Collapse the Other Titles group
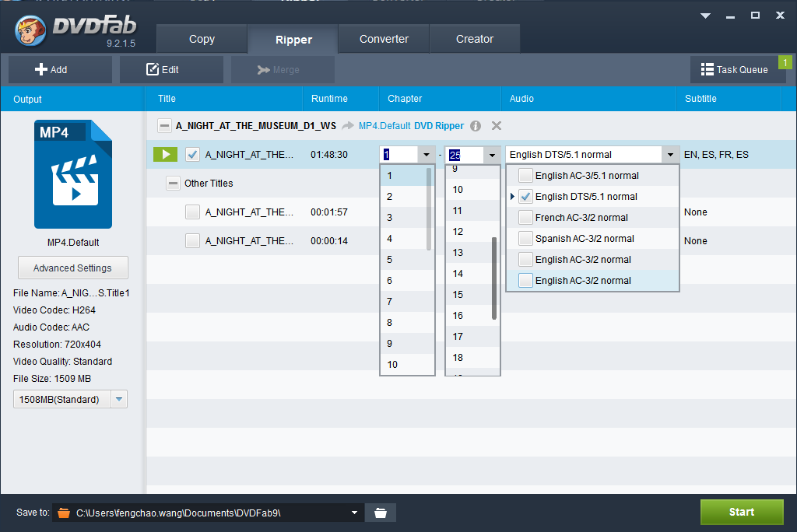 174,184
